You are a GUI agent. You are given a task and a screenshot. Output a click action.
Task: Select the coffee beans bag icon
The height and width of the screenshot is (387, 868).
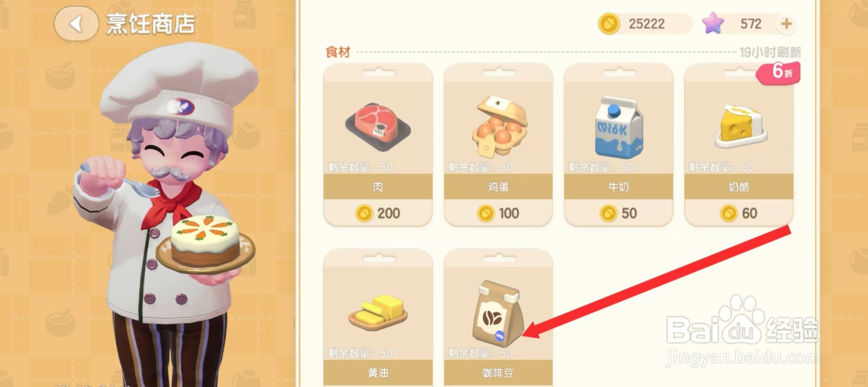pos(498,313)
